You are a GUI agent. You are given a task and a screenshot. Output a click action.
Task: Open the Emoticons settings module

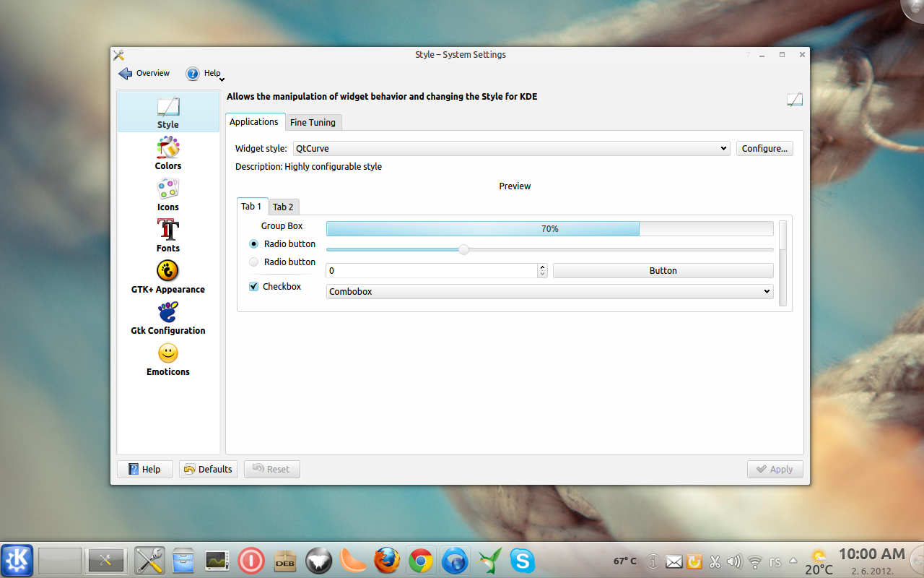click(168, 359)
